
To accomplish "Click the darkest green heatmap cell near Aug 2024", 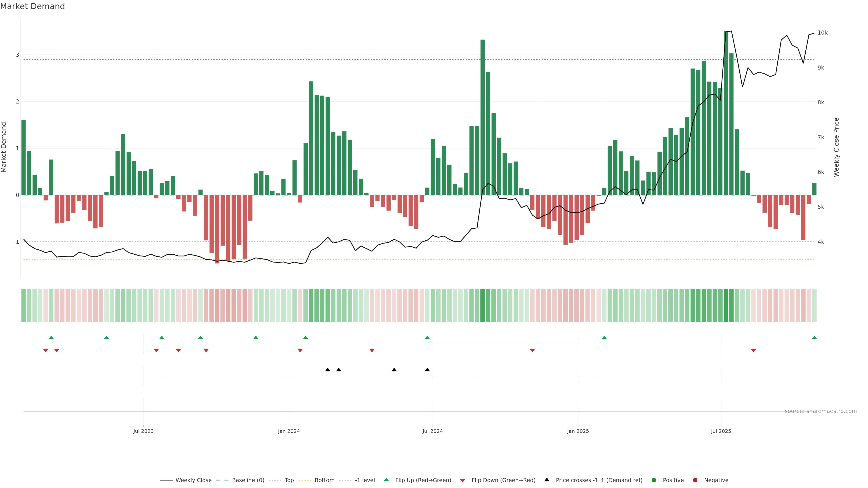I will pyautogui.click(x=483, y=305).
